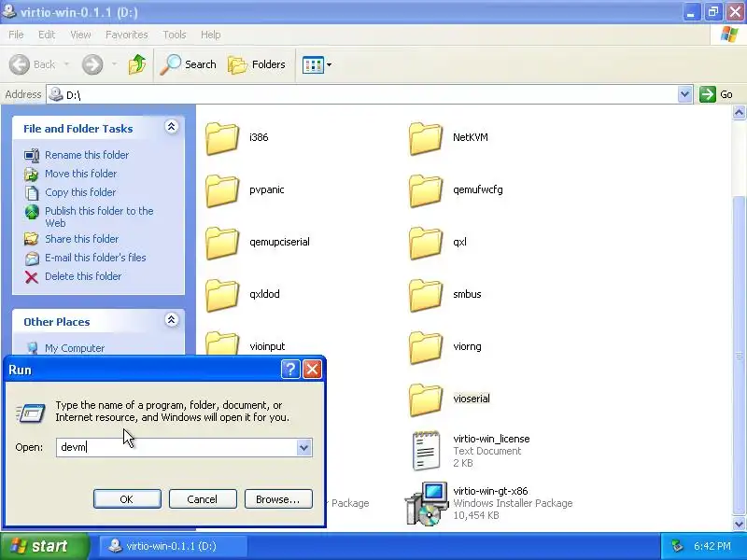Select the pvpanic folder icon
Viewport: 747px width, 560px height.
click(222, 190)
